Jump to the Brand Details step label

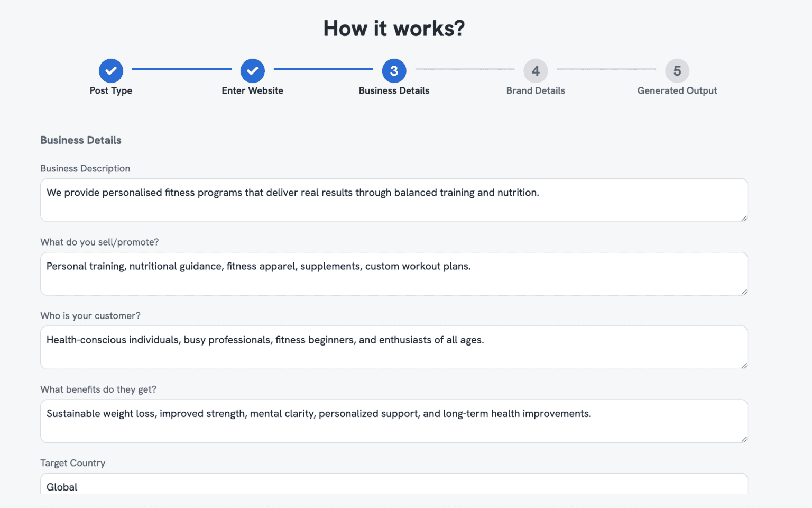click(536, 90)
